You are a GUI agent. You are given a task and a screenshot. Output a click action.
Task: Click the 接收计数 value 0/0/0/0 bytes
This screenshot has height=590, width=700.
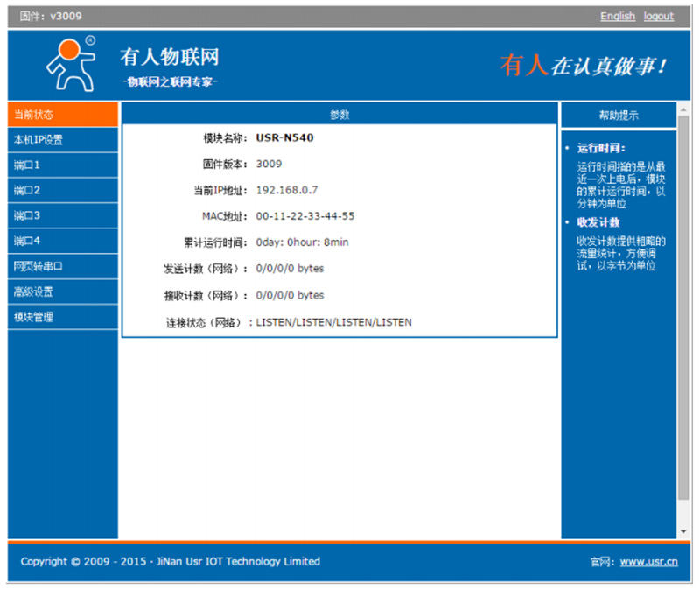point(290,296)
